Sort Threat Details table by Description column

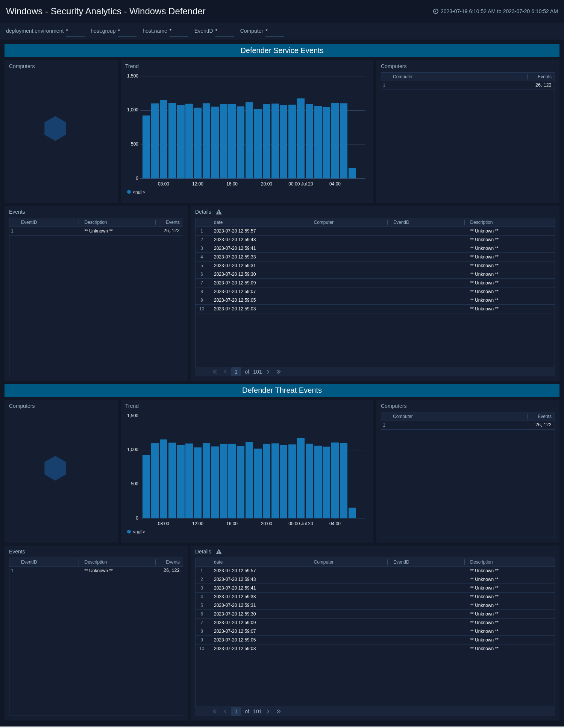point(481,562)
